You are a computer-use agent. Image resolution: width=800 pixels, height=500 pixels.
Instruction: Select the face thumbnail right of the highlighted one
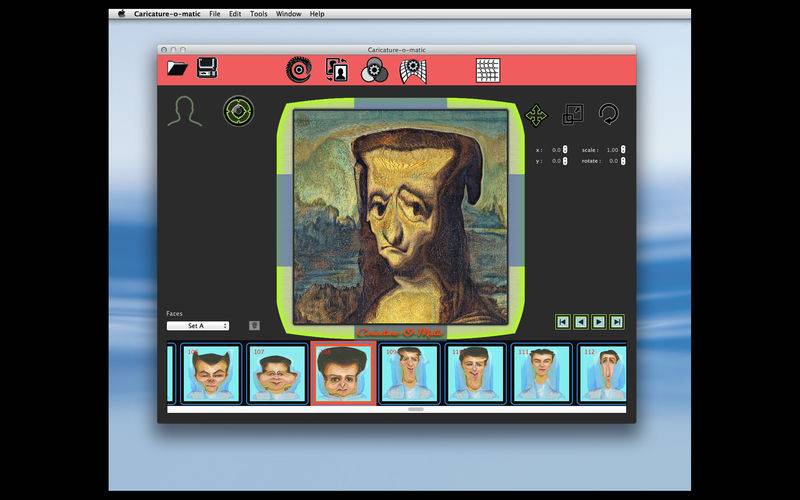409,373
